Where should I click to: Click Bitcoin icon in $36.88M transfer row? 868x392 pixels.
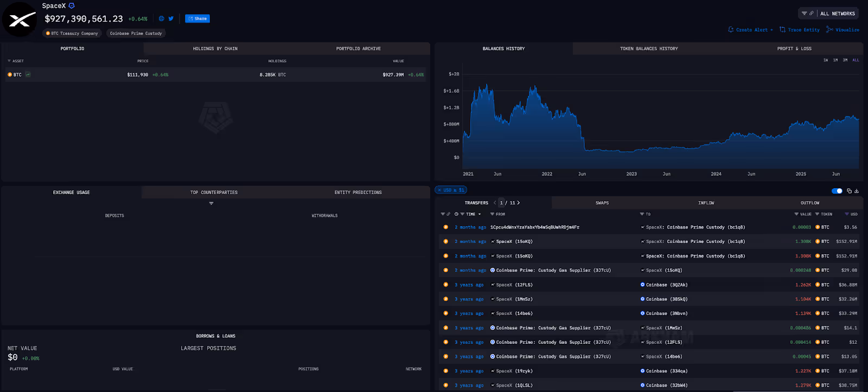click(445, 285)
